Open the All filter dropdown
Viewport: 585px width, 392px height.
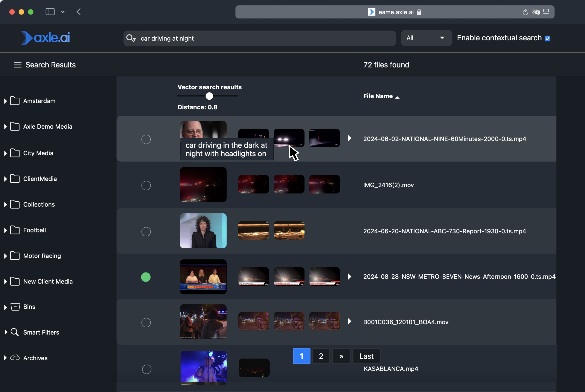click(426, 38)
